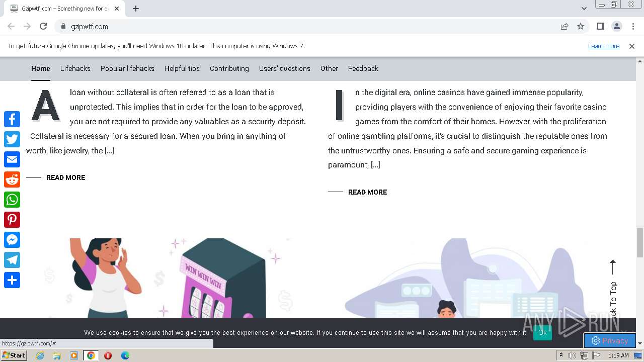Open the volume control in the tray
The width and height of the screenshot is (644, 362).
[572, 355]
